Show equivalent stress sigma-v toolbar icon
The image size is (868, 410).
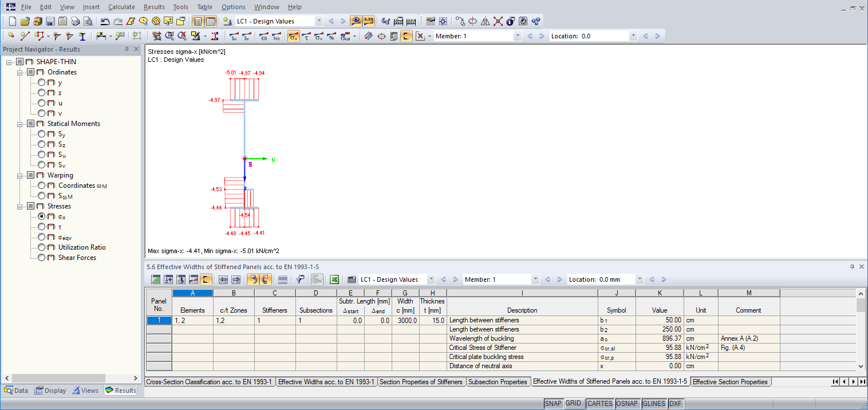coord(318,36)
